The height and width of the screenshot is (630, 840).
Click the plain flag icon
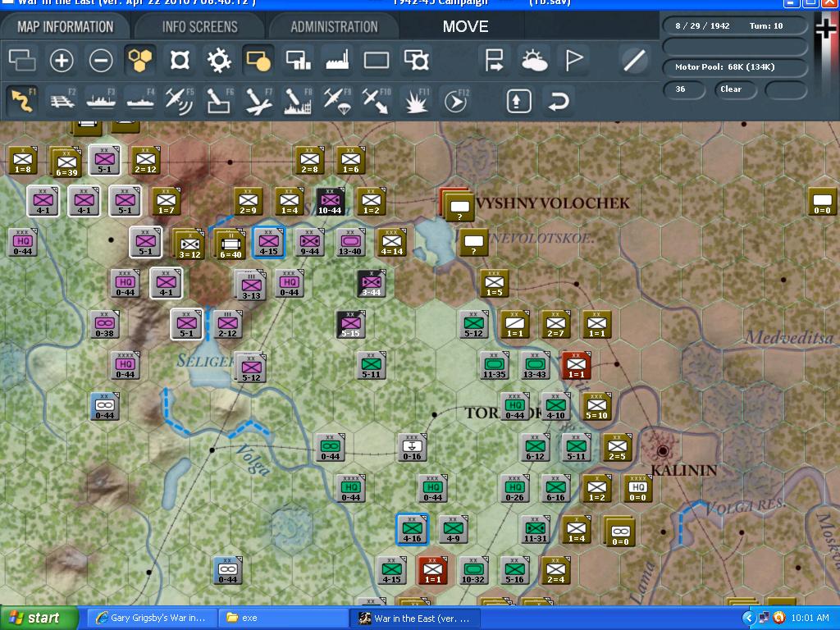573,60
